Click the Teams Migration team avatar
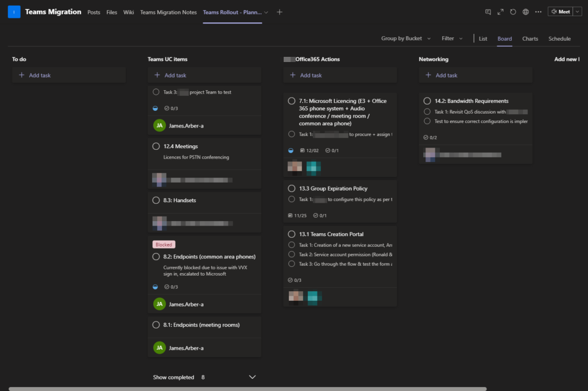This screenshot has width=588, height=391. click(x=14, y=11)
